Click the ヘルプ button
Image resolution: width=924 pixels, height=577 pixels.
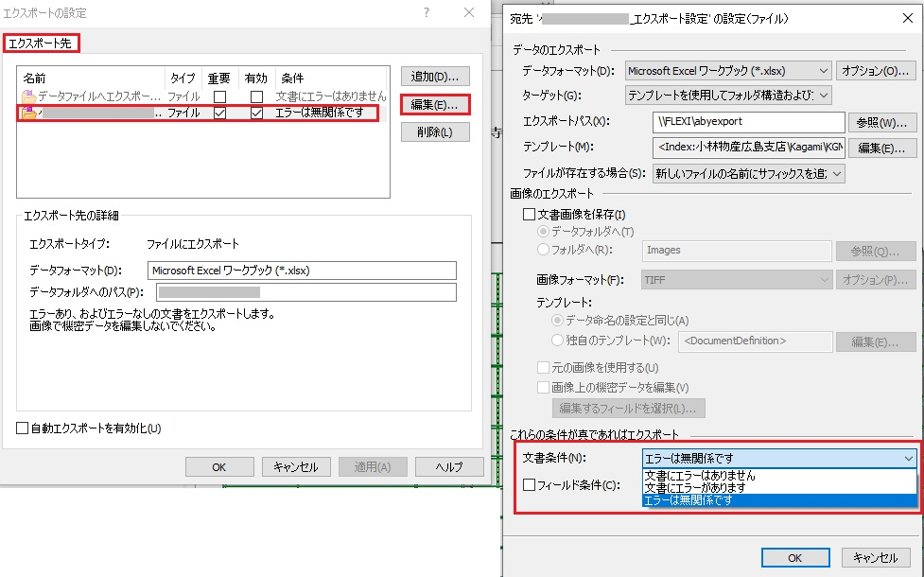coord(449,466)
